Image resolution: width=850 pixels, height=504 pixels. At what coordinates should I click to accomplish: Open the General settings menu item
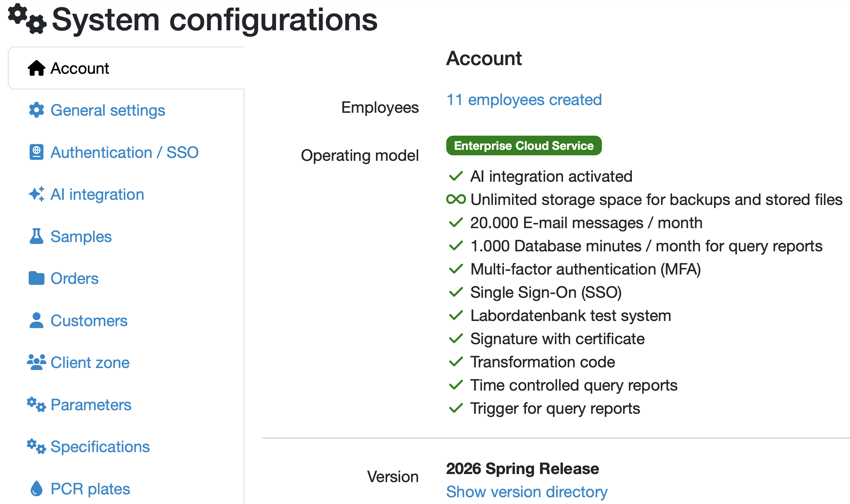click(x=108, y=111)
